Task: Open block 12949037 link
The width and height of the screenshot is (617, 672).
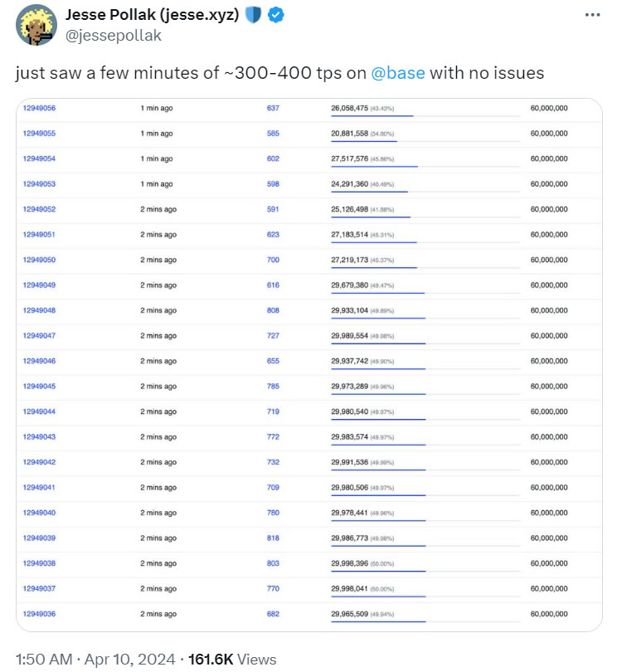Action: (x=39, y=588)
